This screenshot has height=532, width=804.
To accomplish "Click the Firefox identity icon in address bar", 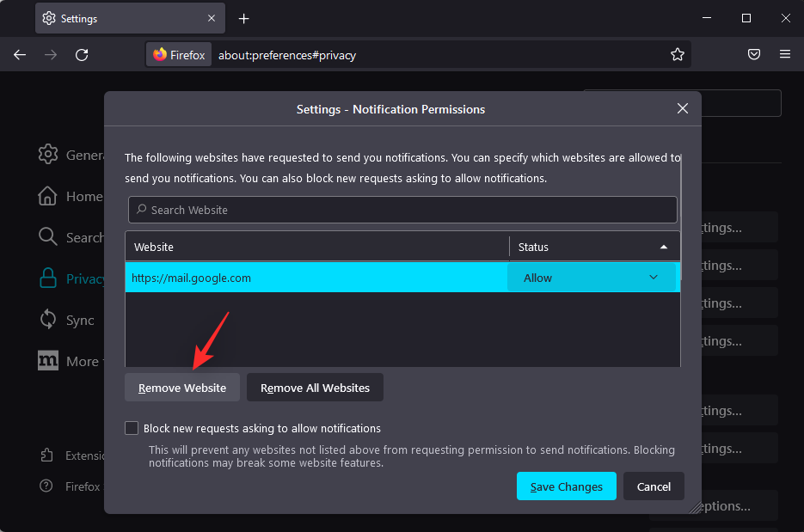I will (x=179, y=55).
